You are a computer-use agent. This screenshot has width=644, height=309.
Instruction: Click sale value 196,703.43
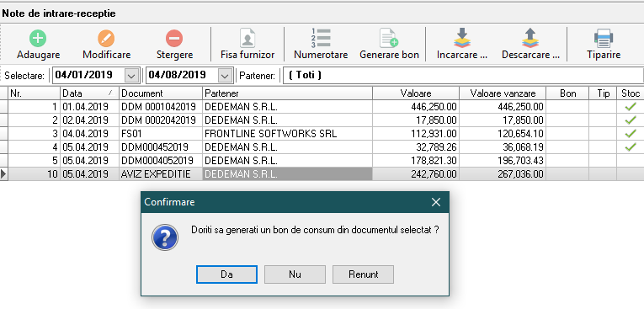coord(503,161)
